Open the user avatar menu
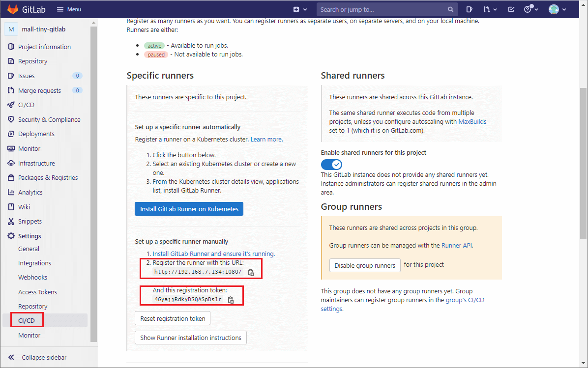Image resolution: width=588 pixels, height=368 pixels. click(557, 9)
